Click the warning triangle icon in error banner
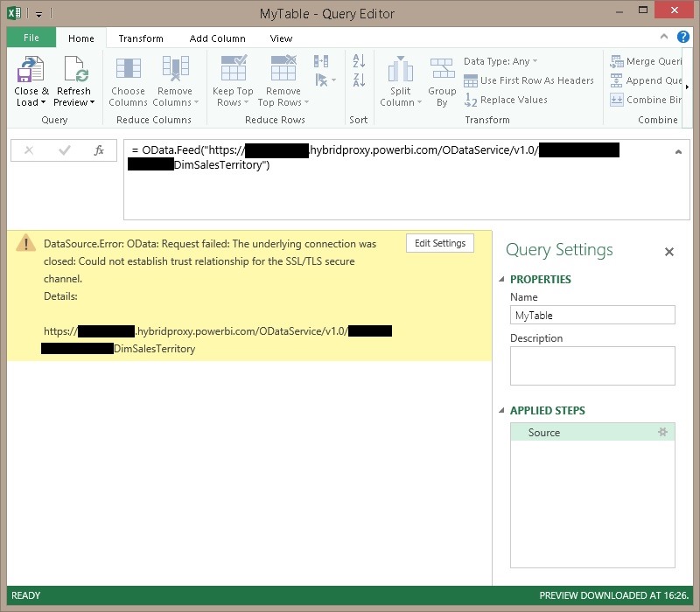 (26, 243)
